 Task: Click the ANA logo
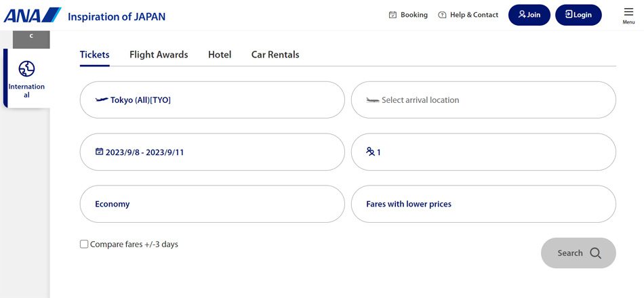click(33, 15)
